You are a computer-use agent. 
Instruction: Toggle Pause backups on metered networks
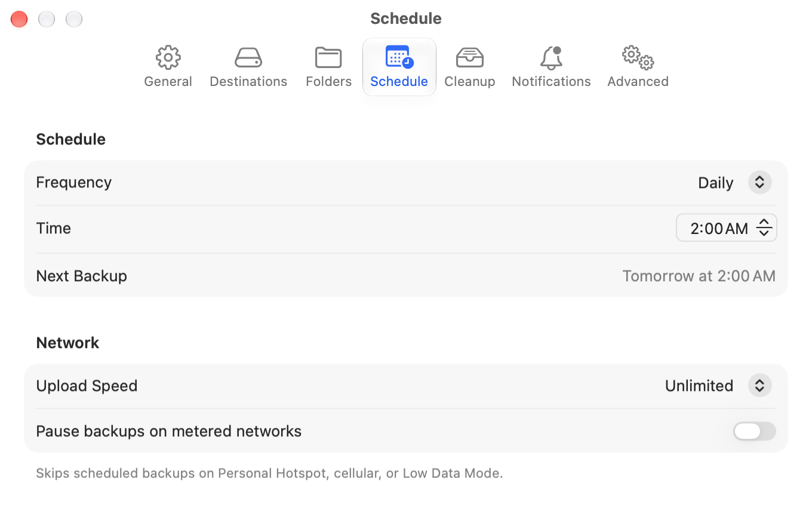coord(755,431)
